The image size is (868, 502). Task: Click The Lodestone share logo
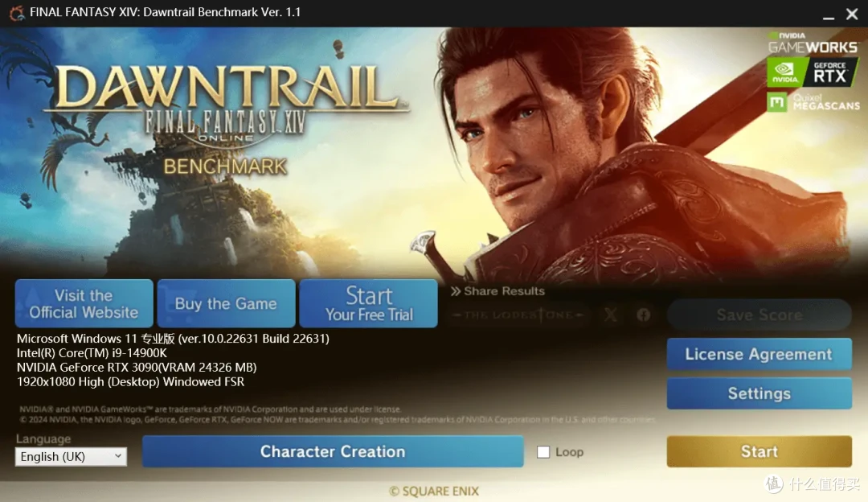[518, 315]
